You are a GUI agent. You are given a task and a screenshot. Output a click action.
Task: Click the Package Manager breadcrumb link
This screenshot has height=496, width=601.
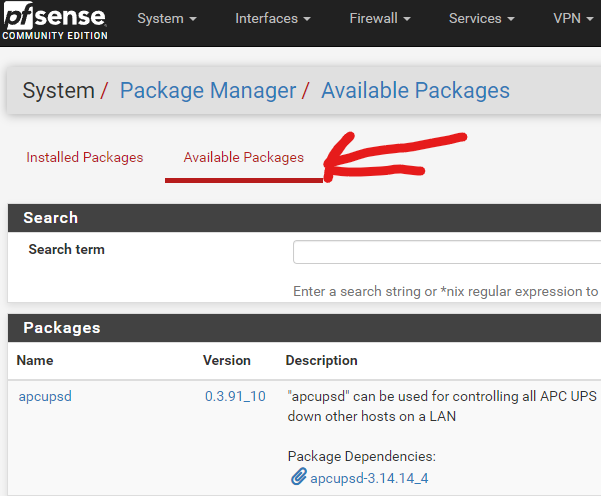(x=208, y=90)
